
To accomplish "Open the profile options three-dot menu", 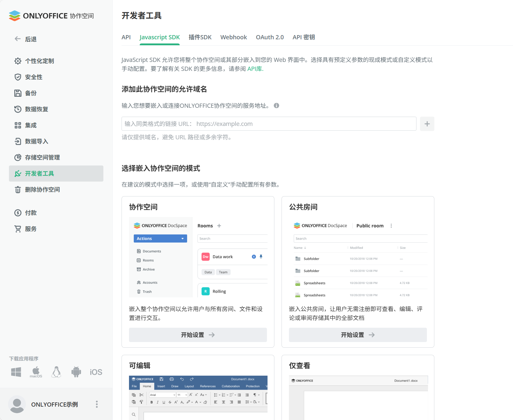I will 97,404.
